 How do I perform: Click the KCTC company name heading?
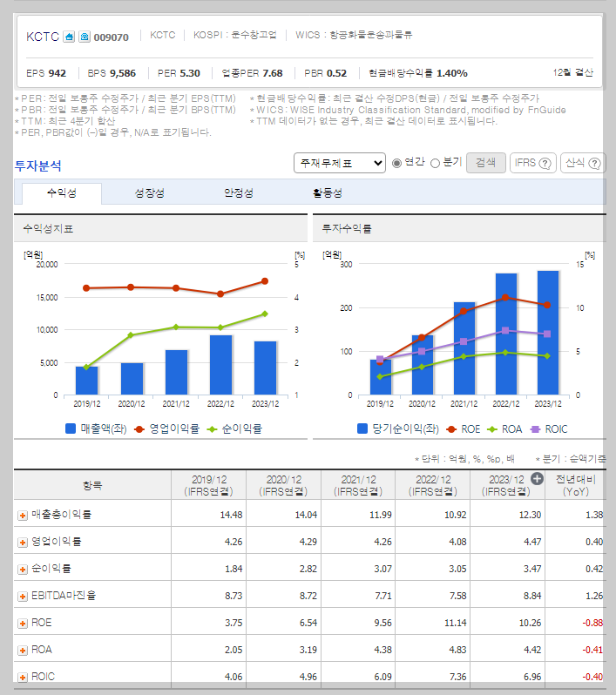pos(43,37)
